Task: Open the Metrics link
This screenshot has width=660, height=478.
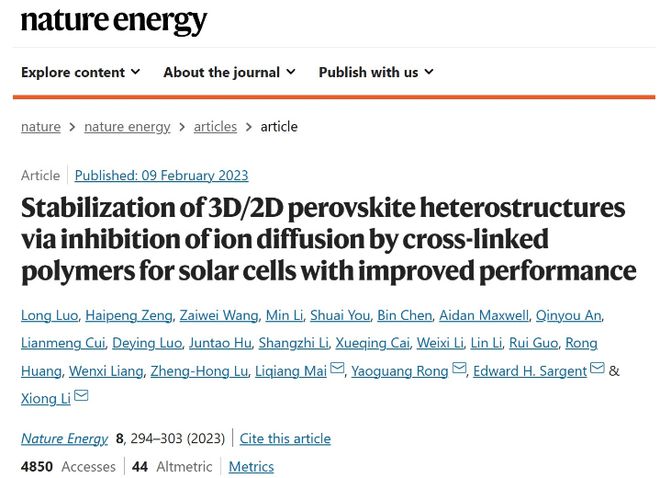Action: [251, 467]
